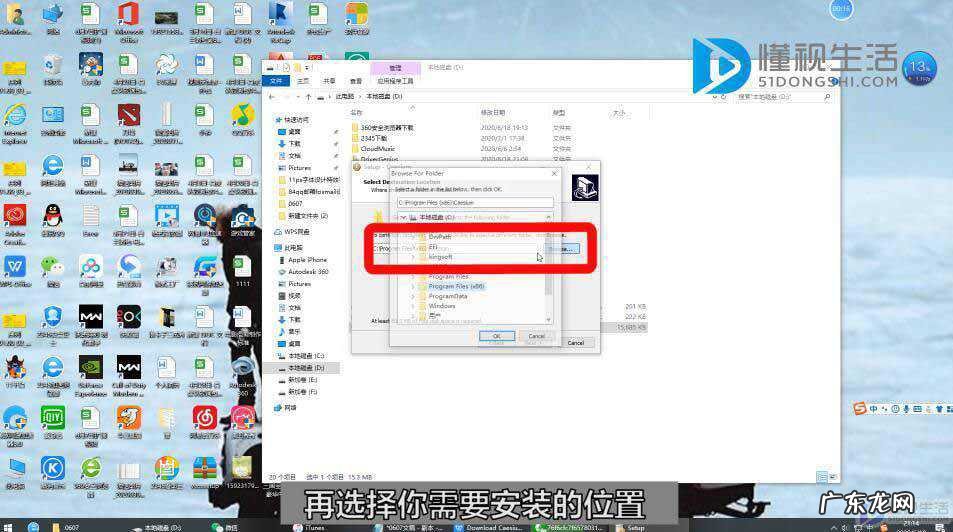953x532 pixels.
Task: Click the search magnifier in Explorer
Action: point(827,97)
